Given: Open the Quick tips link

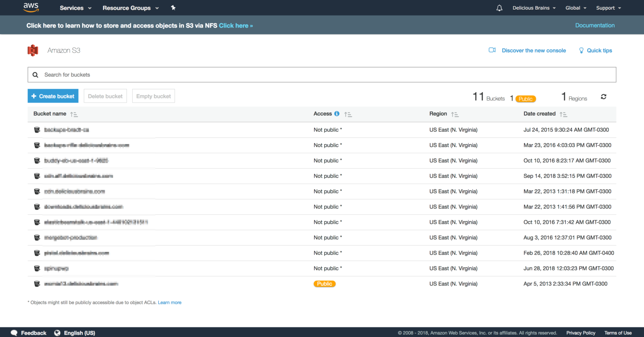Looking at the screenshot, I should 599,51.
